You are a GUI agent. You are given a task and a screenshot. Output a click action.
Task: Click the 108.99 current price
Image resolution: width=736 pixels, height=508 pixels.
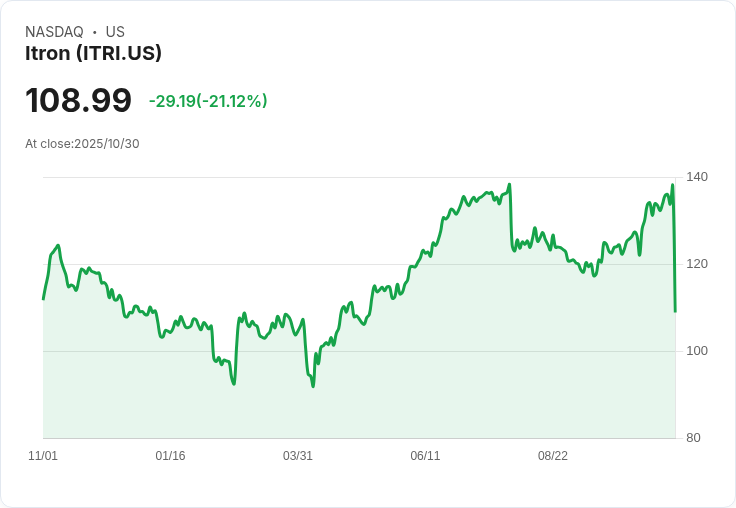78,100
